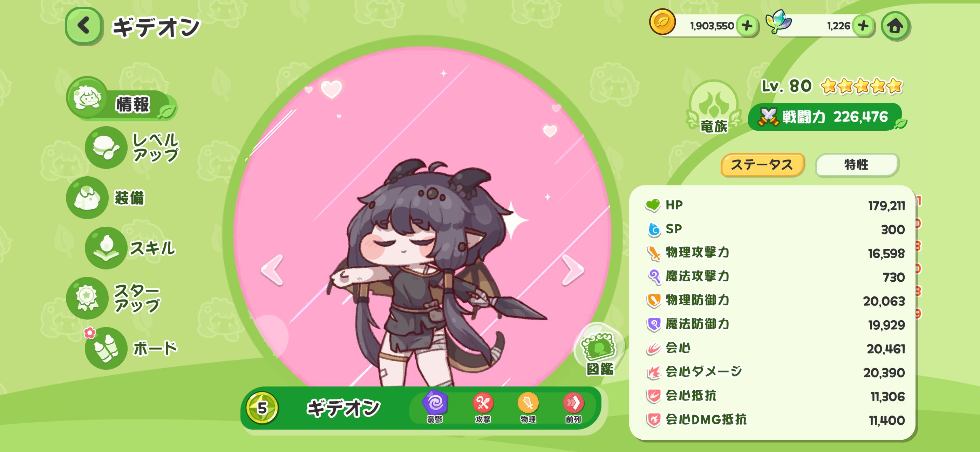Viewport: 980px width, 452px height.
Task: Open the スキル menu
Action: pyautogui.click(x=131, y=248)
